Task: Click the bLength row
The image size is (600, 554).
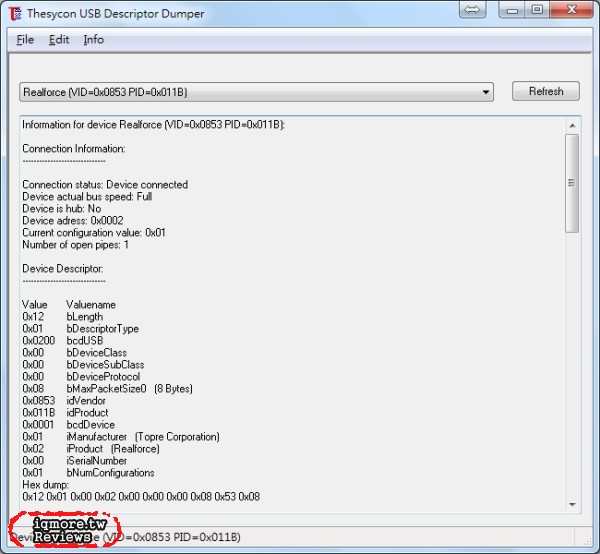Action: [63, 317]
